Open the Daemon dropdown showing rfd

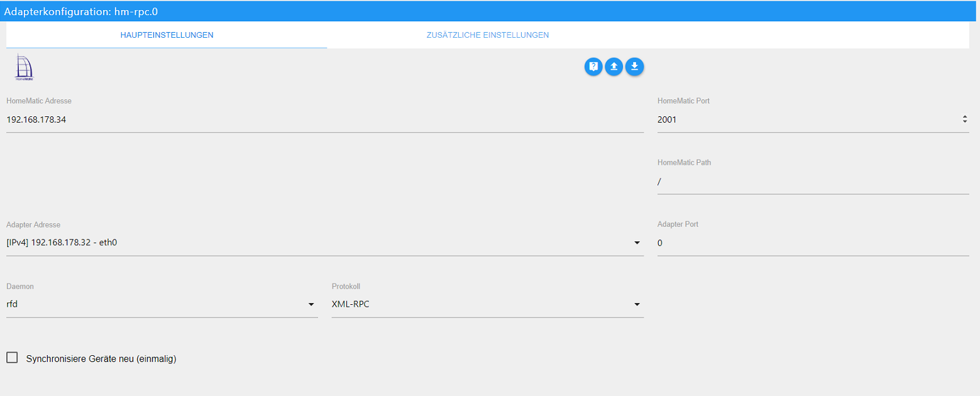tap(162, 304)
